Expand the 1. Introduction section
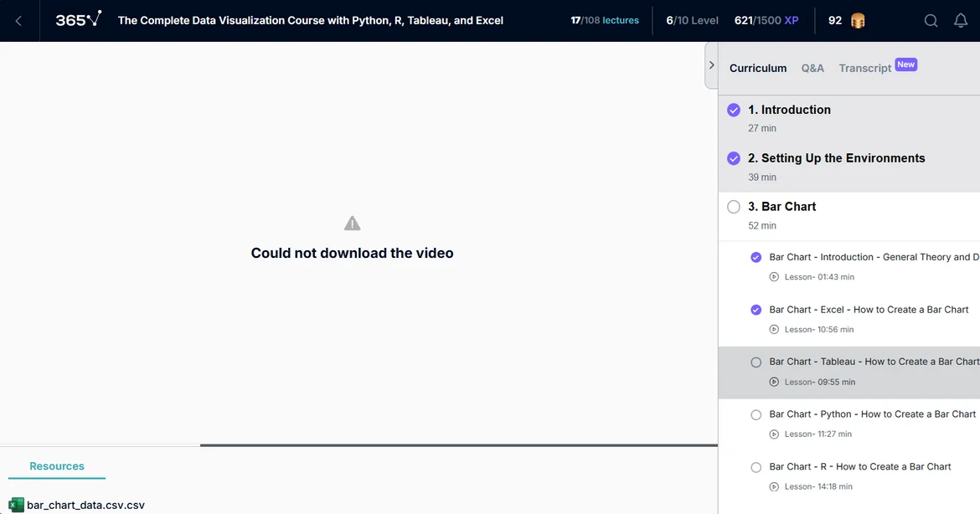Screen dimensions: 980x514 point(789,110)
